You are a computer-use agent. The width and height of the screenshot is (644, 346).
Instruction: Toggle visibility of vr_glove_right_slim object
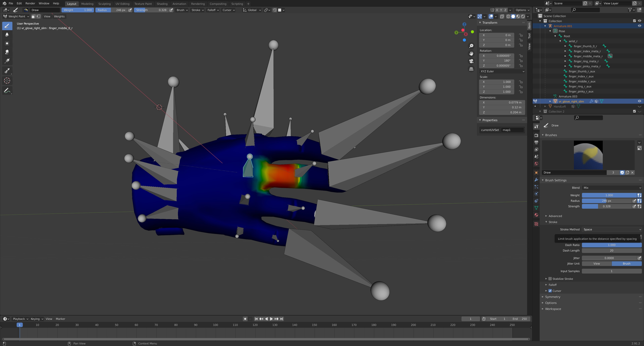[x=639, y=101]
